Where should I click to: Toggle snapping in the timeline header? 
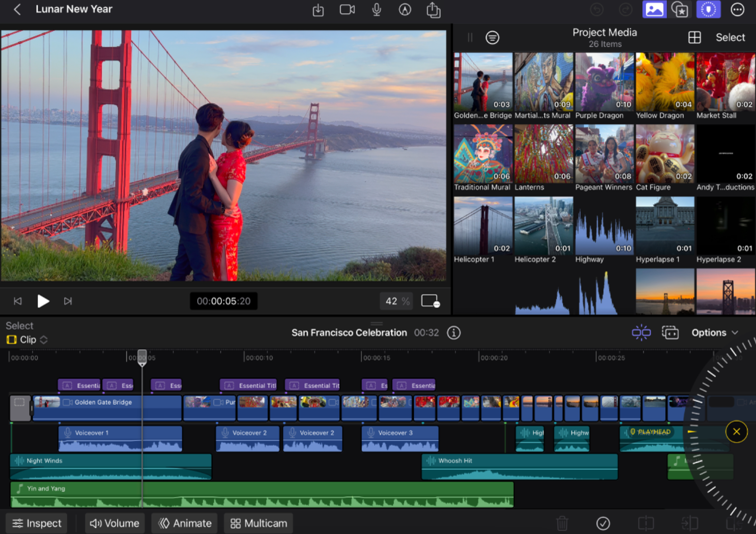click(641, 332)
